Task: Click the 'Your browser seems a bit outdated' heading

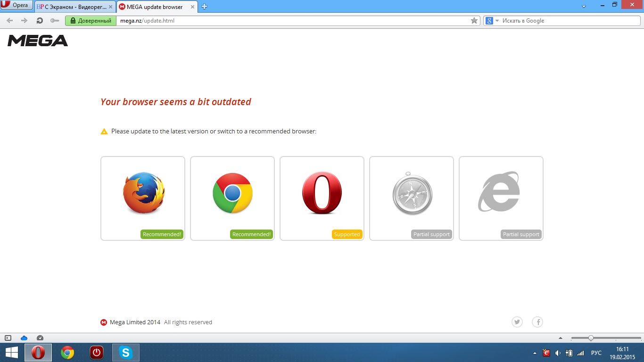Action: click(x=176, y=102)
